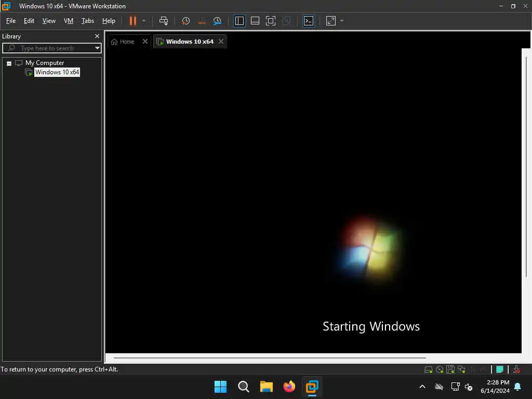Toggle the thumbnail bar view icon

tap(255, 21)
